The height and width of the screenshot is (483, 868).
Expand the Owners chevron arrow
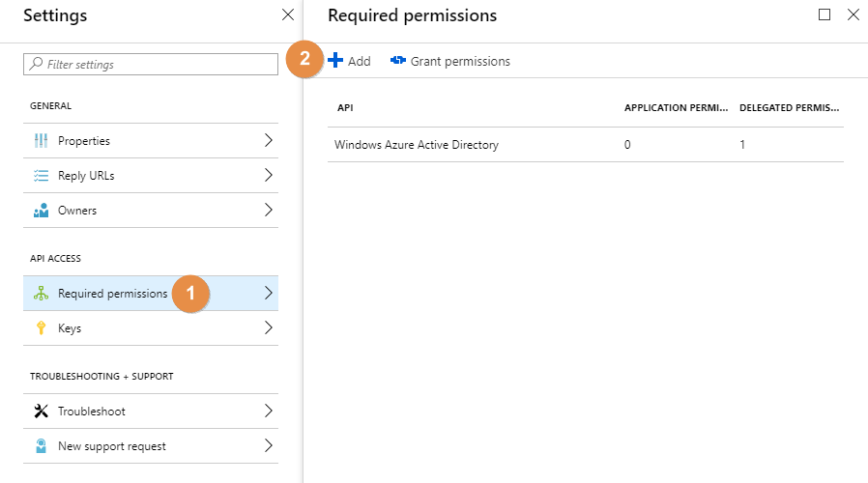(x=269, y=211)
